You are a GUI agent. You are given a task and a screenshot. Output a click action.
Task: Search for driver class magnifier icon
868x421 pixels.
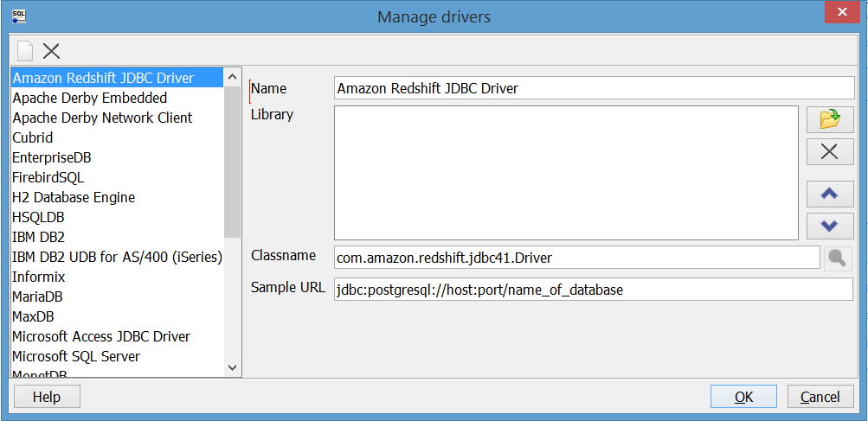pyautogui.click(x=838, y=258)
